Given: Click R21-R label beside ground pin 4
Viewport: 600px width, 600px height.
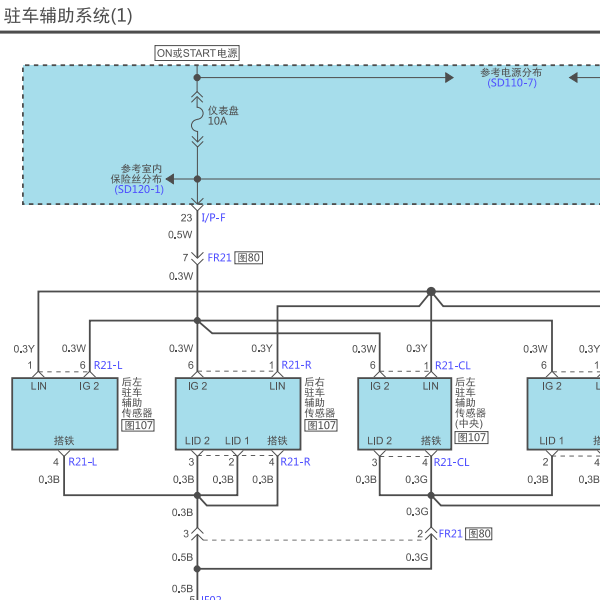Looking at the screenshot, I should click(x=295, y=462).
